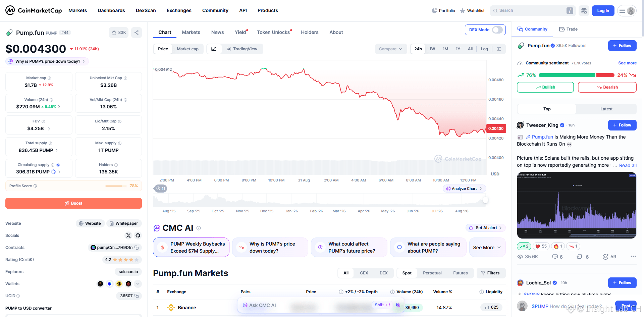Switch to line chart view icon

(214, 49)
